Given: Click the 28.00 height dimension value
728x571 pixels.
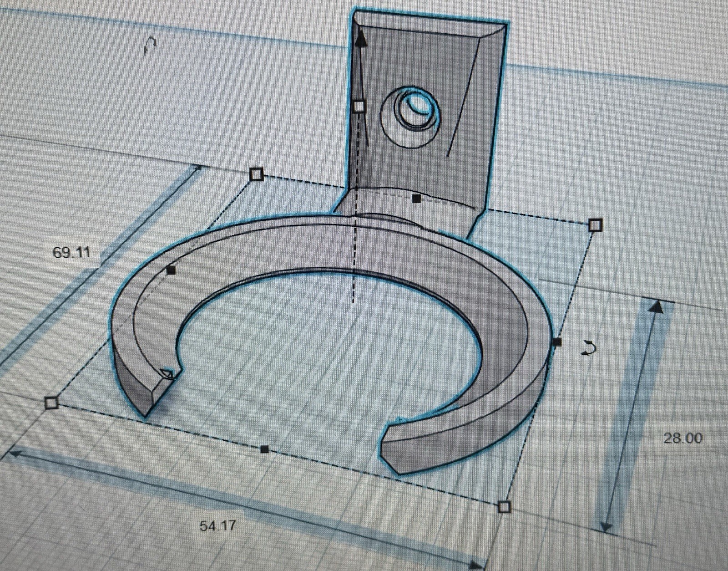Looking at the screenshot, I should coord(682,438).
